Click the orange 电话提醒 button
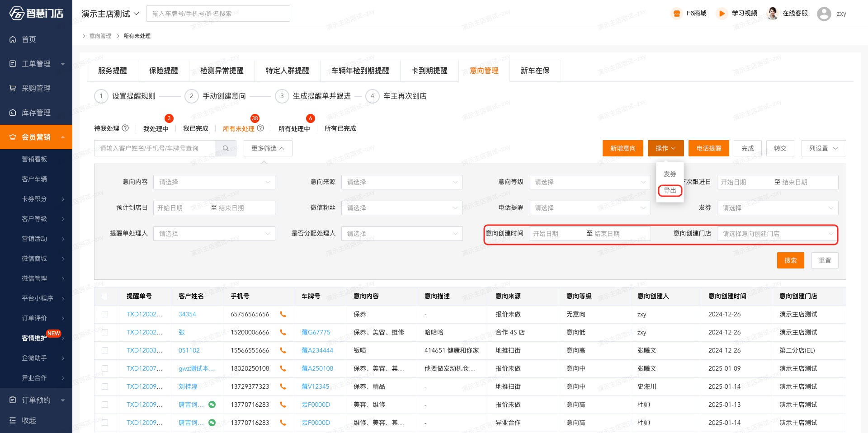This screenshot has height=433, width=868. 709,148
